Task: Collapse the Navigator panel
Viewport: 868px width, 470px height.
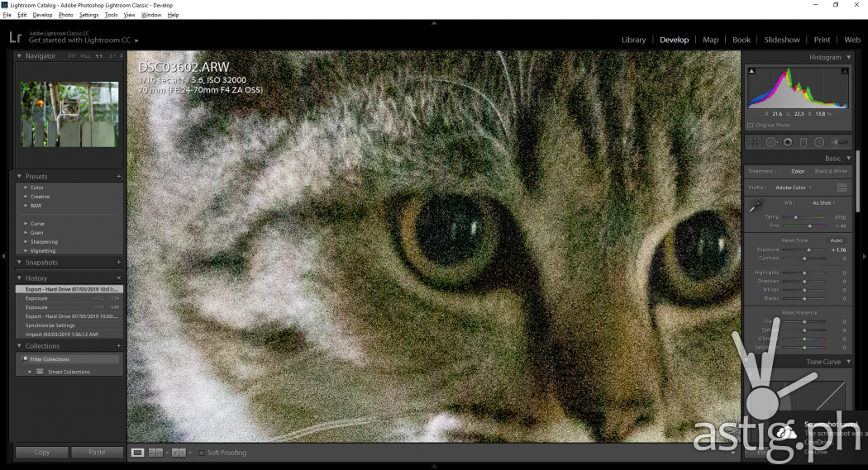Action: tap(19, 56)
